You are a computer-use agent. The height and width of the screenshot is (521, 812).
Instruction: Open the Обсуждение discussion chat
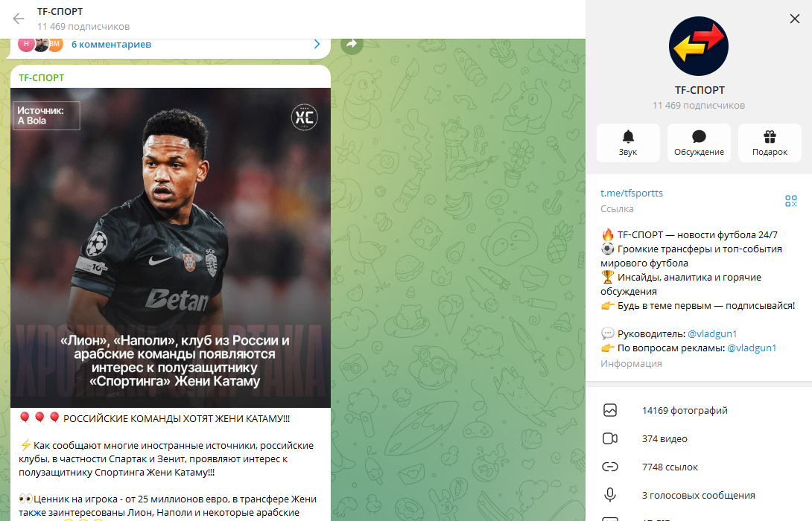point(699,143)
